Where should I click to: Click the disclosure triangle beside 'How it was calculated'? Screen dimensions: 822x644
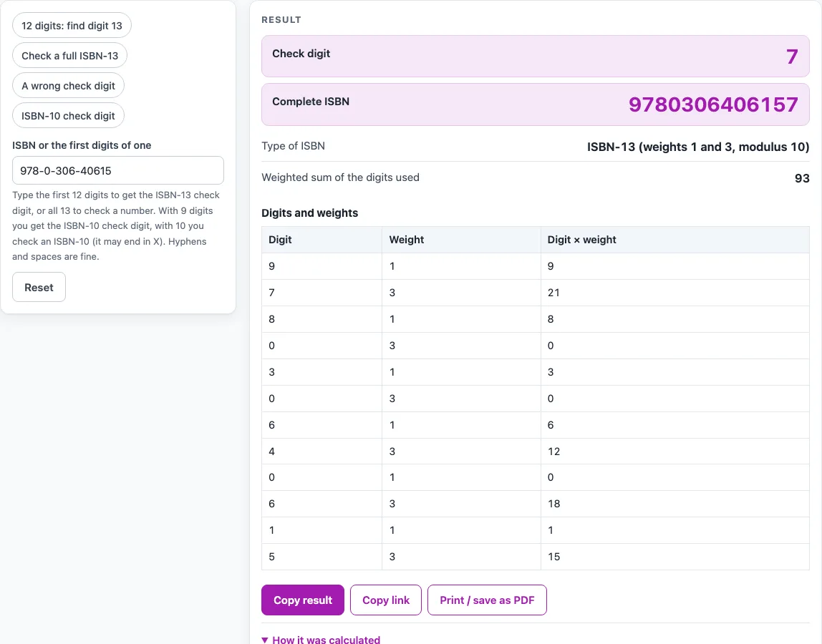point(265,640)
